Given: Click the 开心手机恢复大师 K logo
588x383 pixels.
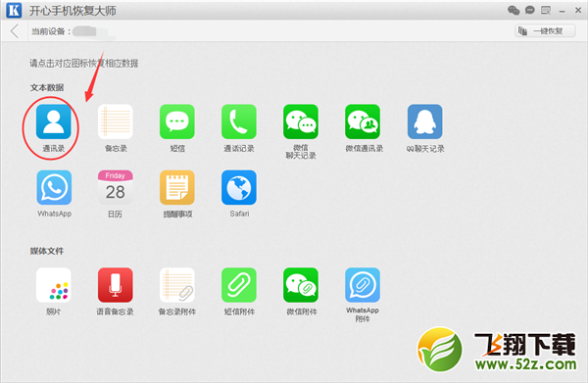Looking at the screenshot, I should click(14, 10).
